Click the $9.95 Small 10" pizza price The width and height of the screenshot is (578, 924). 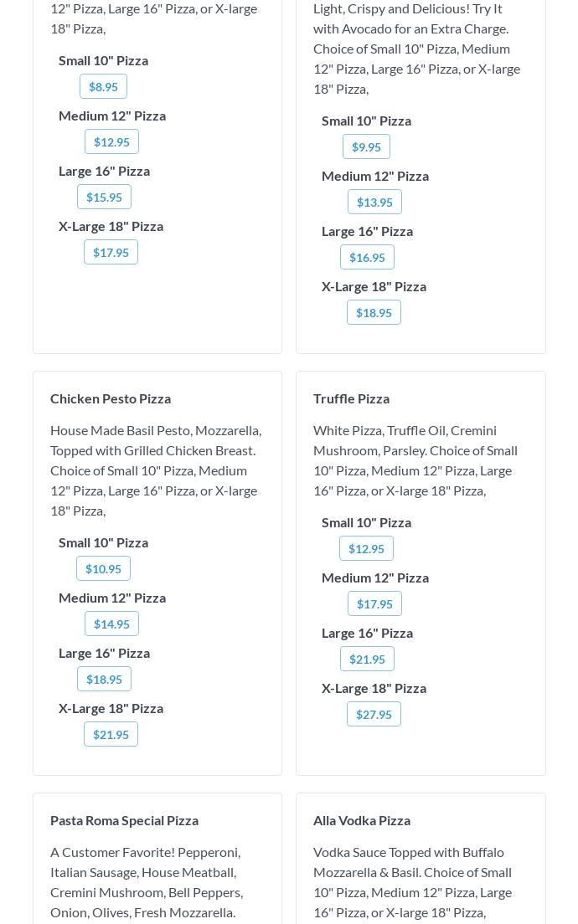point(366,146)
